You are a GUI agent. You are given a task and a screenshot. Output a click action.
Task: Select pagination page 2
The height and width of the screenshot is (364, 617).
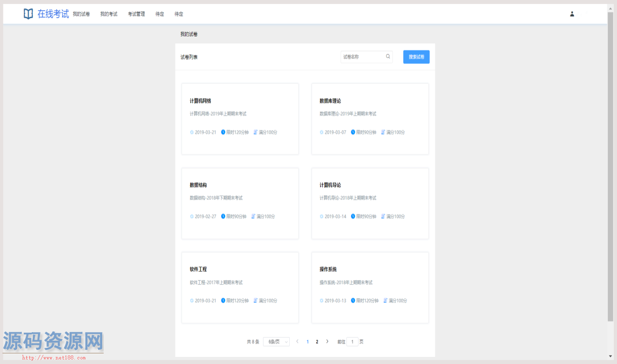pos(317,342)
